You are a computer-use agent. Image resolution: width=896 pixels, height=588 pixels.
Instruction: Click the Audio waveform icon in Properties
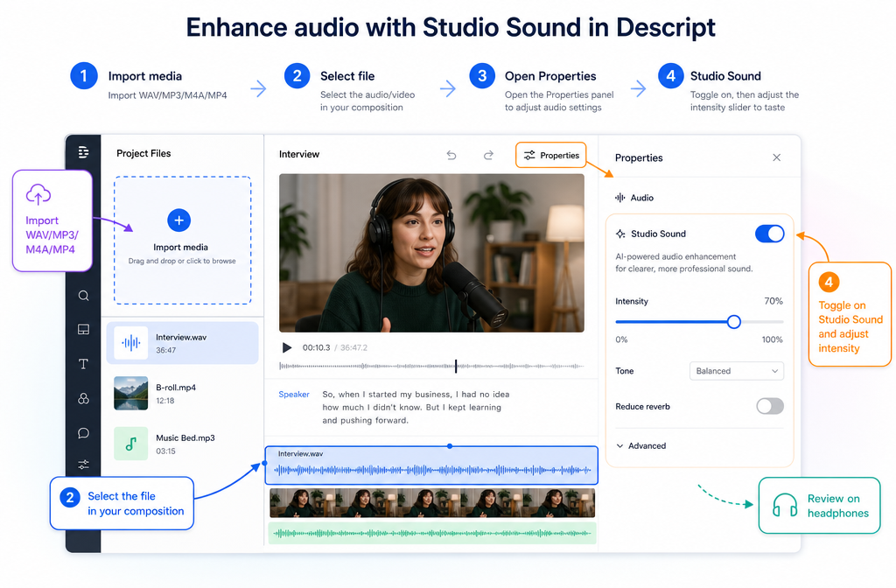coord(620,198)
